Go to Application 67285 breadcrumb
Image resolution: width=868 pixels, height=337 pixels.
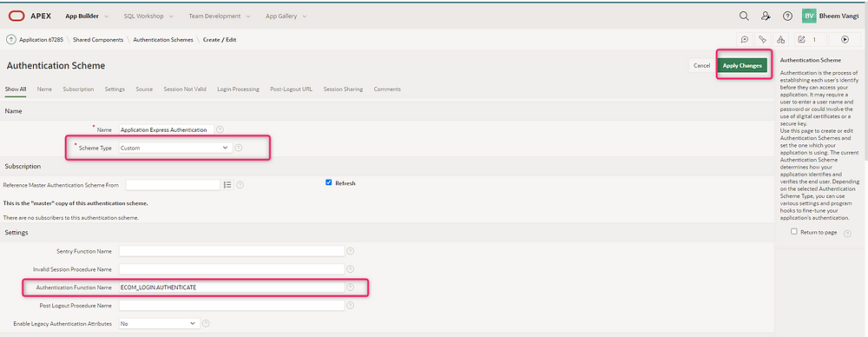point(41,40)
